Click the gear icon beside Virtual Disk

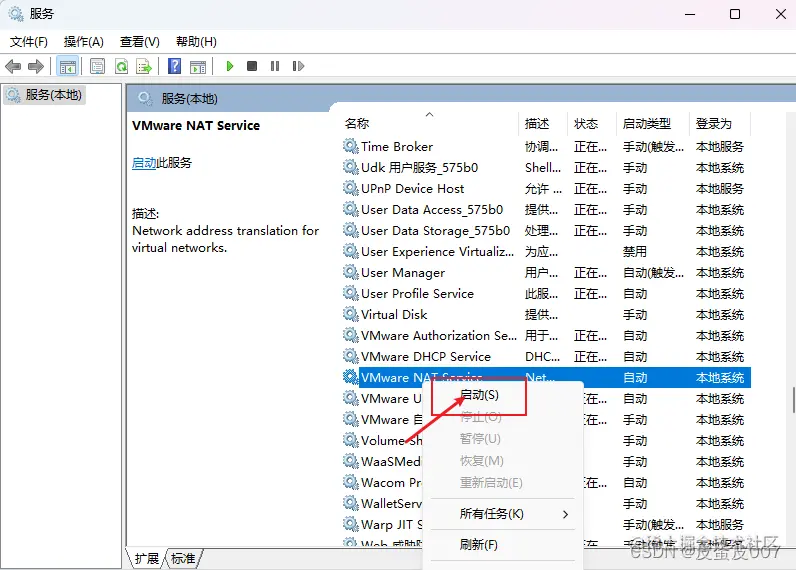(x=350, y=314)
